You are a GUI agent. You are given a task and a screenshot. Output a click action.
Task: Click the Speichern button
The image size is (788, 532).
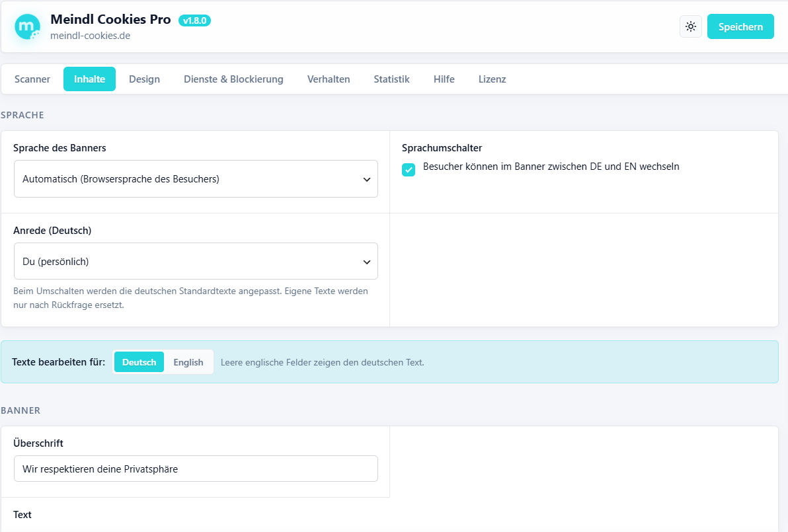coord(740,26)
